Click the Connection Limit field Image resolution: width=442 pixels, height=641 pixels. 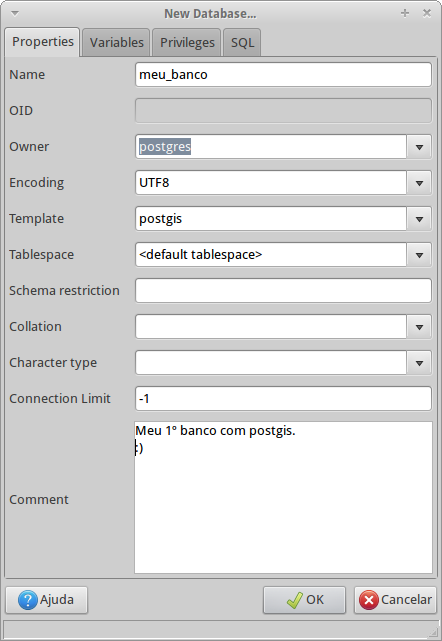[x=283, y=399]
